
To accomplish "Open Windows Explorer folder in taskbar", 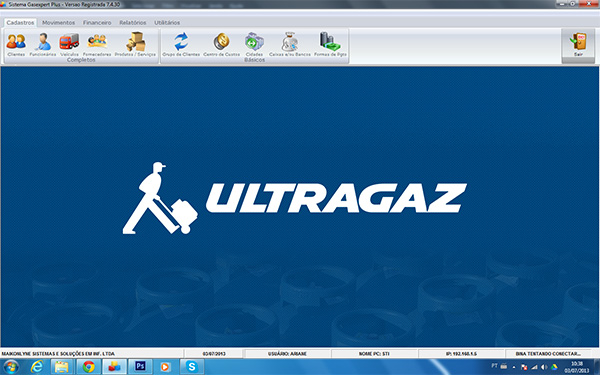I will pos(62,367).
